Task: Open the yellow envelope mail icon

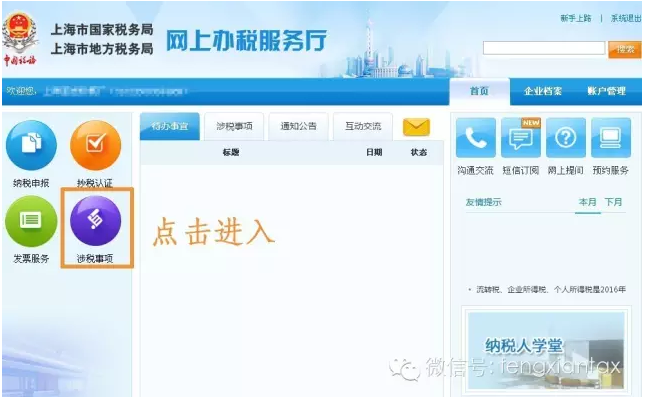Action: (416, 127)
